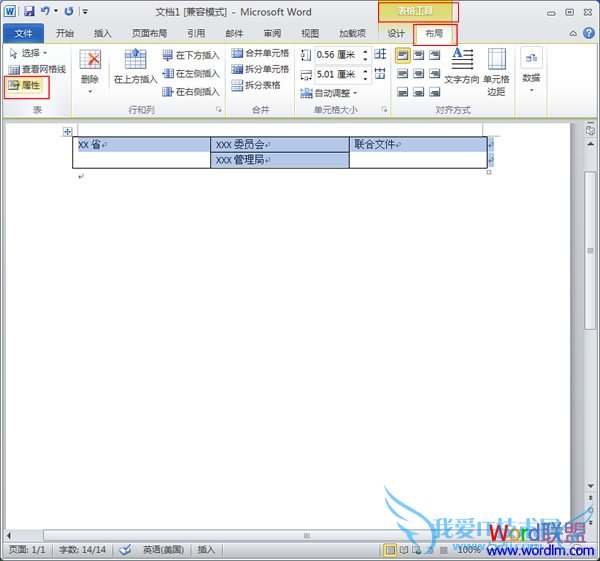Click 拆分表格 split table
The image size is (600, 561).
point(256,85)
